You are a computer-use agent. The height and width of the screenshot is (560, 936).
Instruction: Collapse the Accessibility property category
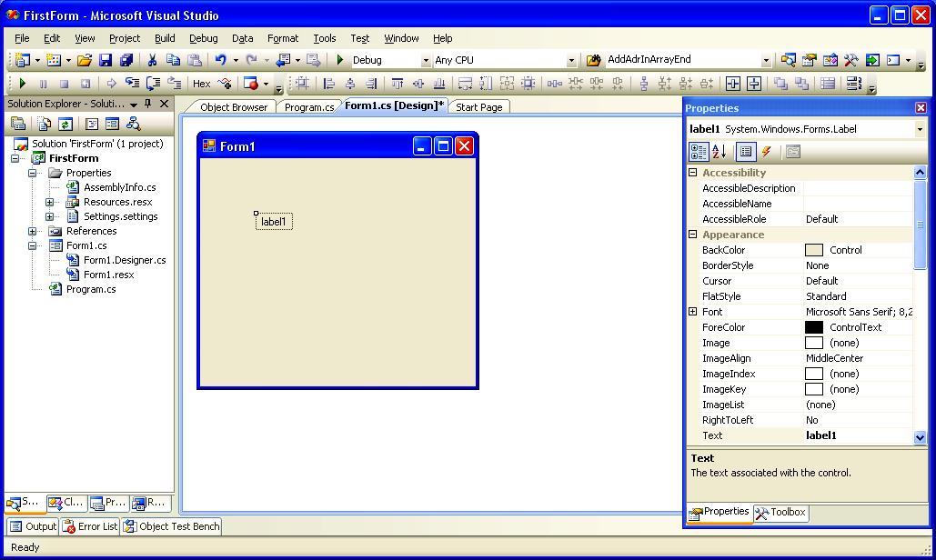(693, 173)
